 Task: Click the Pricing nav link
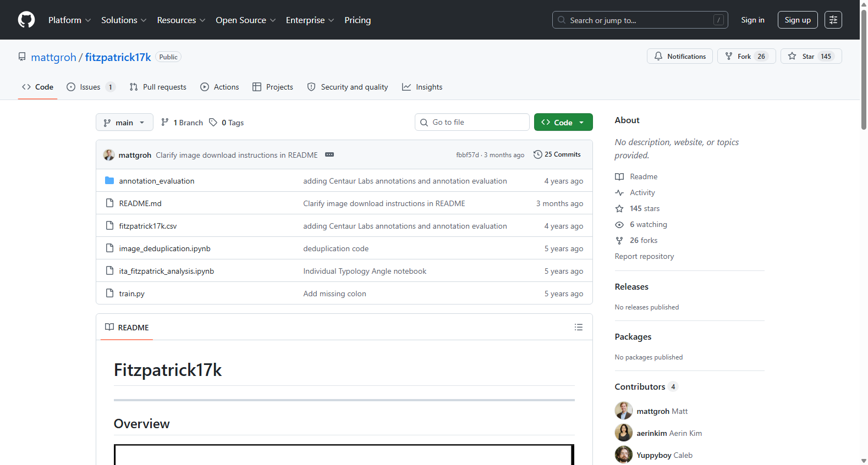click(358, 20)
